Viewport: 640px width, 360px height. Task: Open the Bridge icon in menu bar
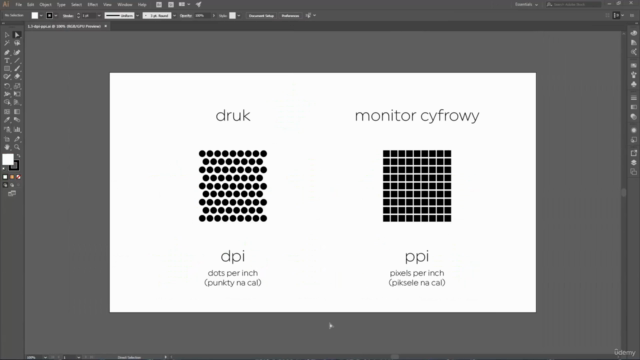click(x=159, y=4)
